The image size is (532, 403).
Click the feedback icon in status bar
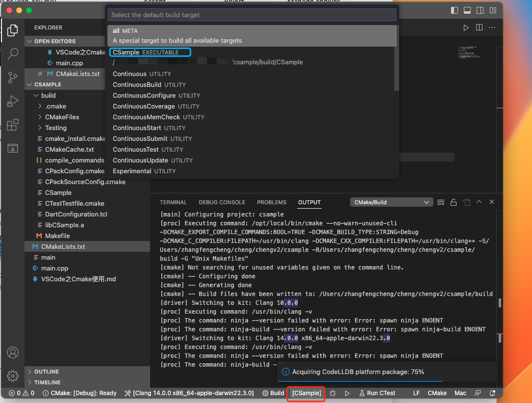pyautogui.click(x=478, y=393)
